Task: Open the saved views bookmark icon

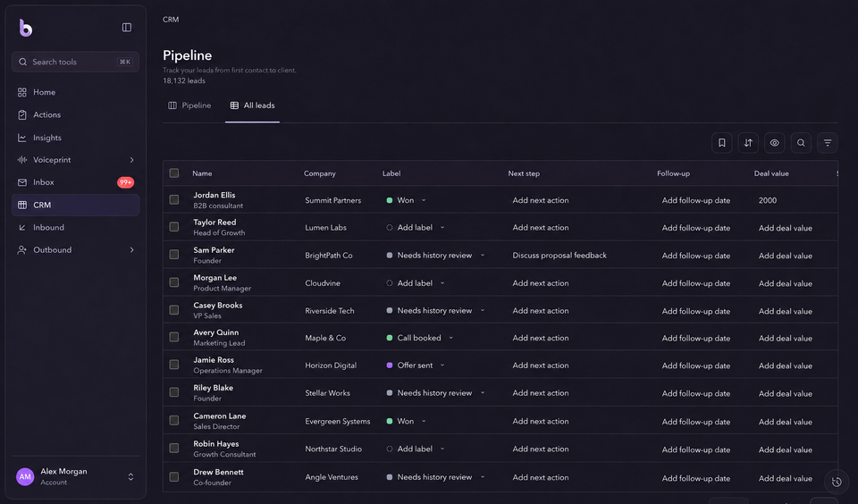Action: (x=722, y=143)
